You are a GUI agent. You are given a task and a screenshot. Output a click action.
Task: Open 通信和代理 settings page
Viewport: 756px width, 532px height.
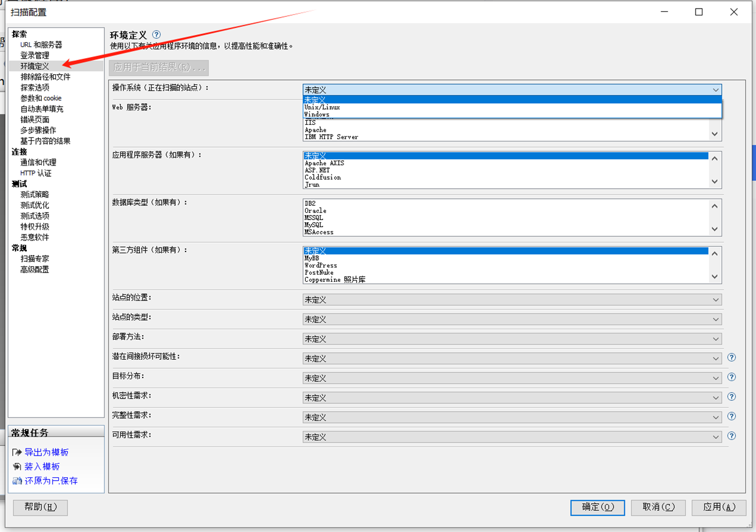(x=38, y=163)
